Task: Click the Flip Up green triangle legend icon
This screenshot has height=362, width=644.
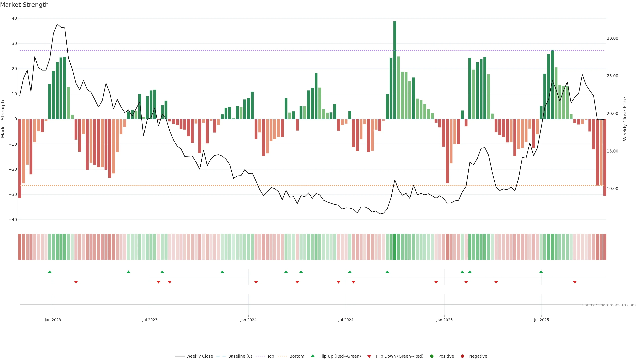Action: click(x=312, y=356)
